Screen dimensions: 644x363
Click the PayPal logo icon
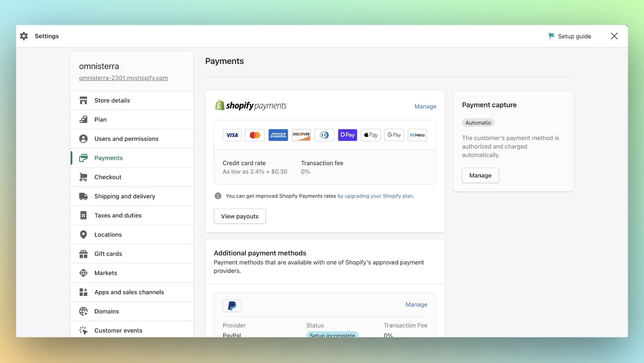[x=232, y=306]
